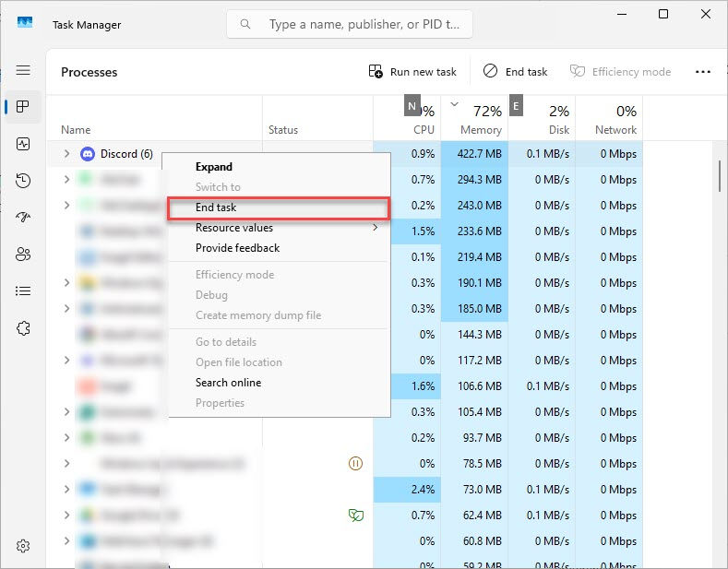This screenshot has width=728, height=569.
Task: Open the Performance page in sidebar
Action: click(x=23, y=144)
